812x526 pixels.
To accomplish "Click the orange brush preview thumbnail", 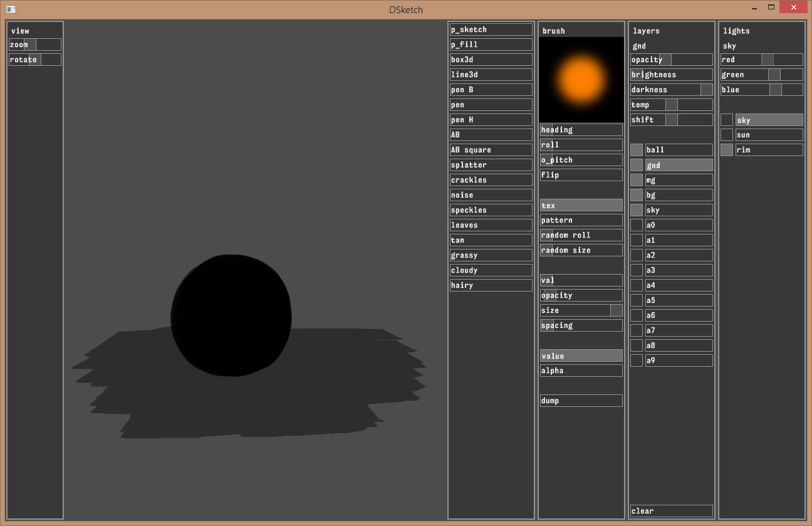I will pyautogui.click(x=581, y=79).
